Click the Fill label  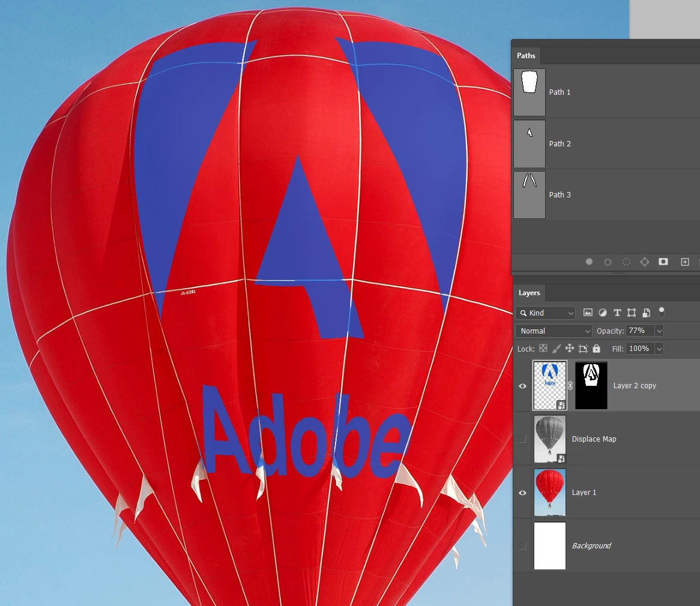click(x=618, y=349)
